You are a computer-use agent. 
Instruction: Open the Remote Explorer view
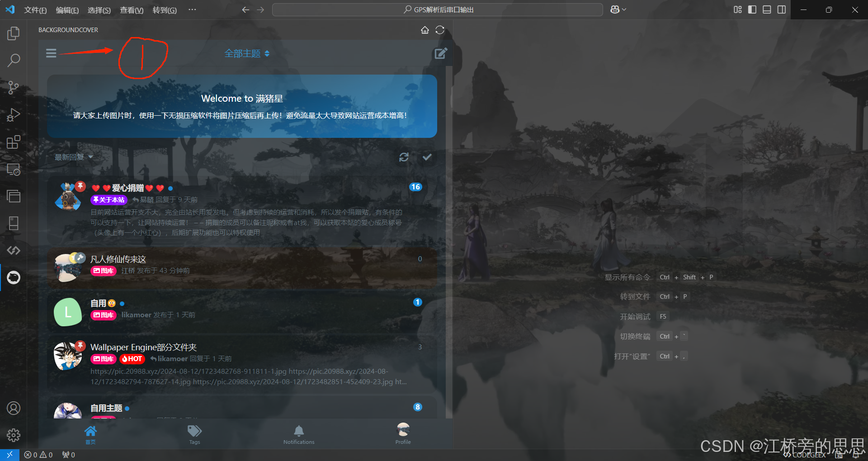(14, 169)
